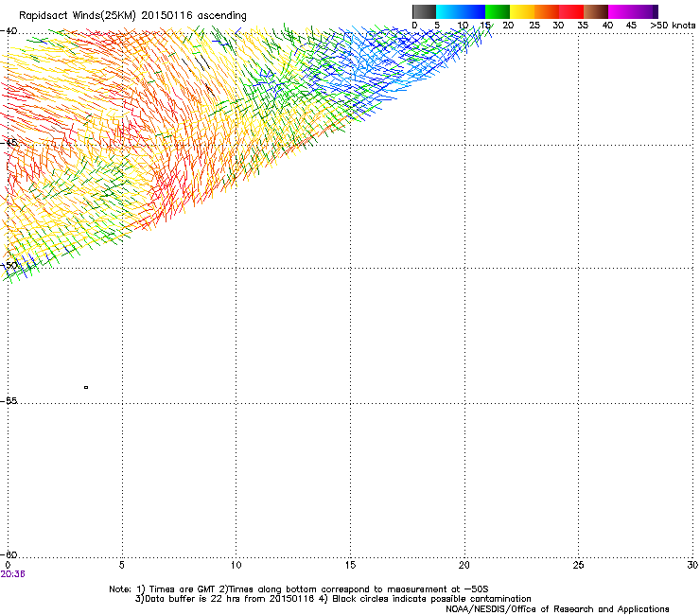Click the latitude label '-60'
The image size is (700, 615).
point(9,554)
